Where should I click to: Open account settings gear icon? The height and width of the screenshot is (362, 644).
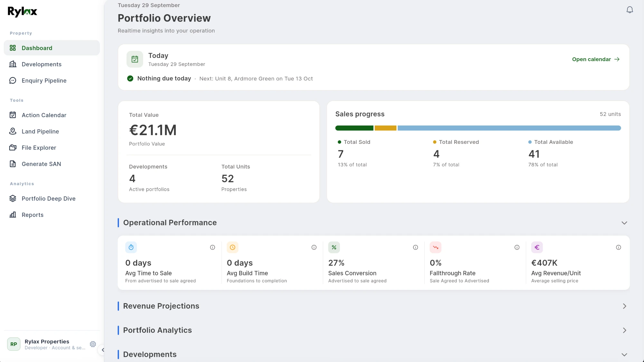(93, 344)
